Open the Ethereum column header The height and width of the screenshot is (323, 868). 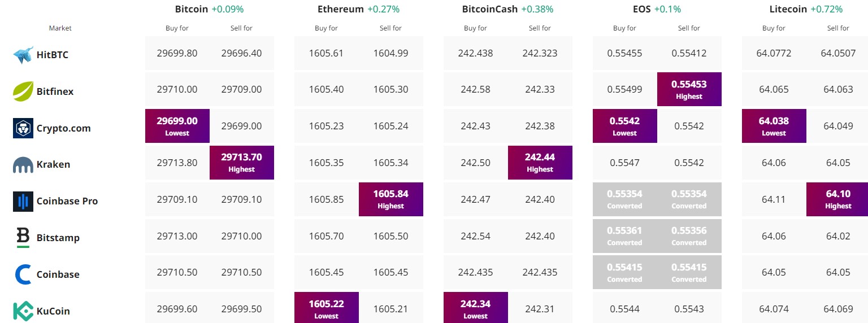[x=341, y=9]
